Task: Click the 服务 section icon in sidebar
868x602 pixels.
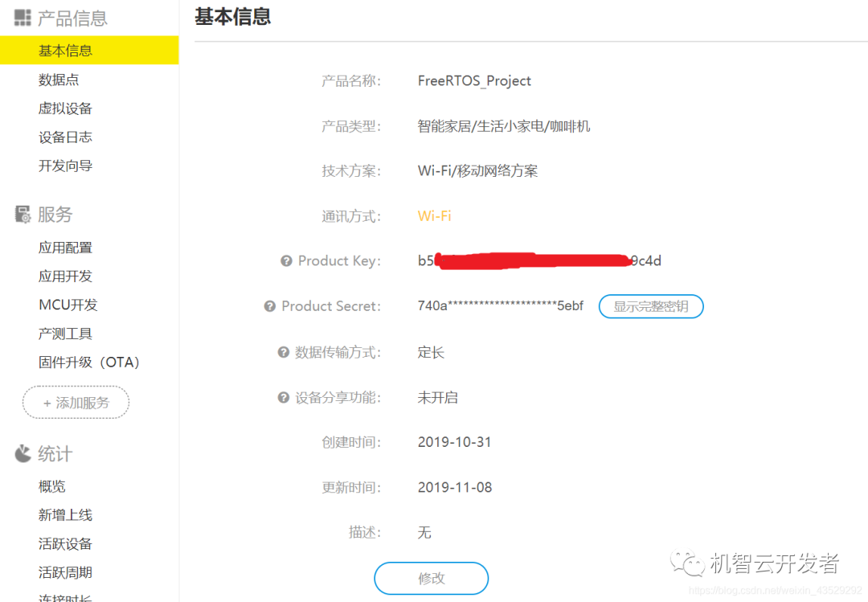Action: (23, 214)
